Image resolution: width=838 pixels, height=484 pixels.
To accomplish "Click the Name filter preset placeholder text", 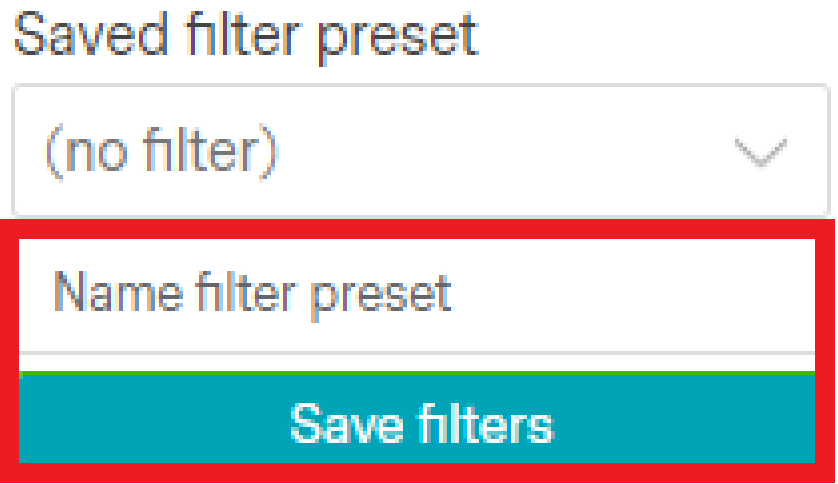I will [252, 295].
